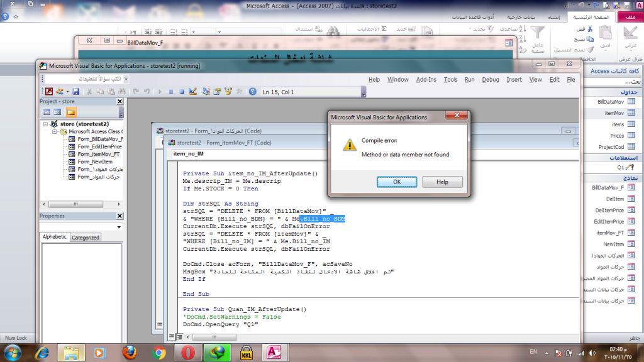Click the Insert object icon in VBA toolbar
644x362 pixels.
point(60,92)
